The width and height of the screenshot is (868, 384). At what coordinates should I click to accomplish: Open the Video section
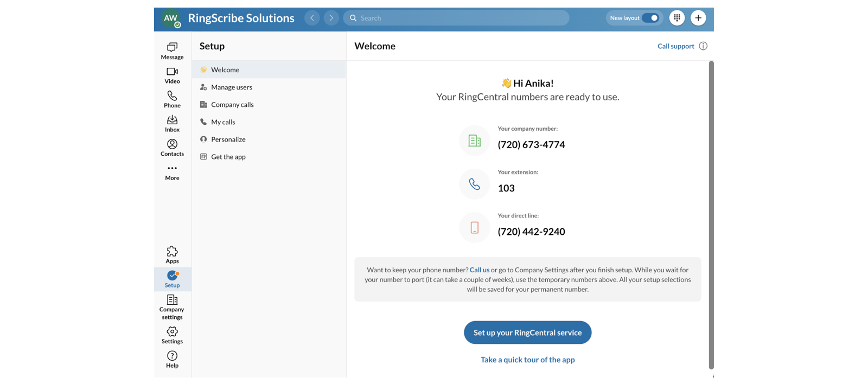pos(172,75)
